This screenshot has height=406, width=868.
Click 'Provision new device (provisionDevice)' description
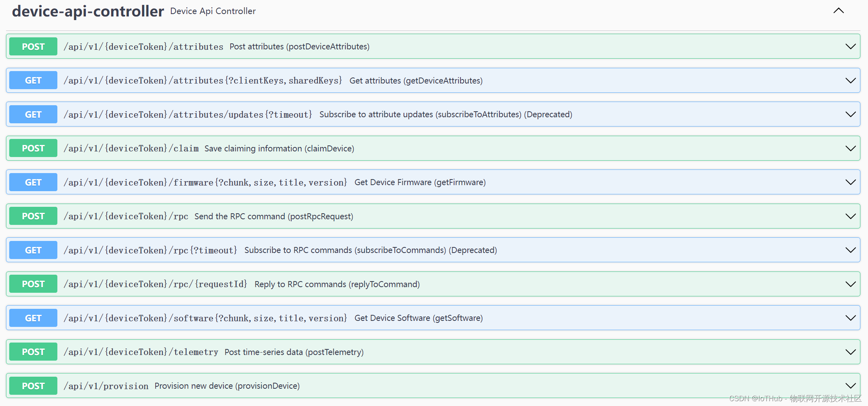227,386
